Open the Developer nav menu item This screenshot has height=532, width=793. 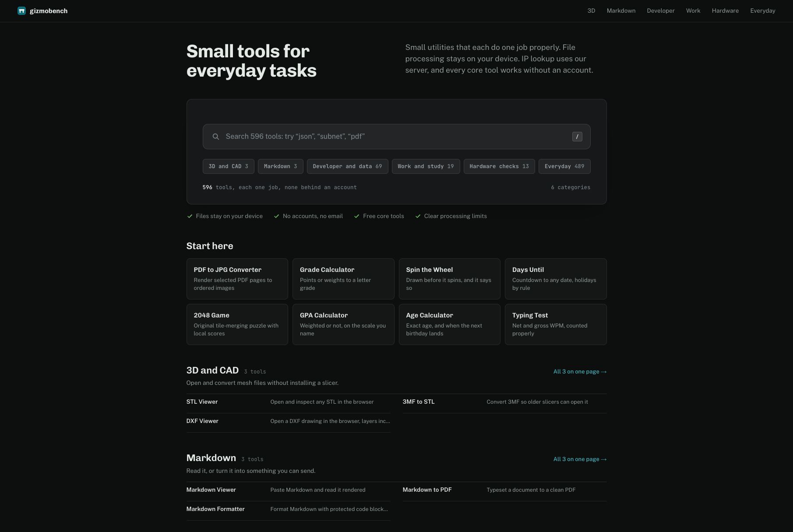coord(660,11)
